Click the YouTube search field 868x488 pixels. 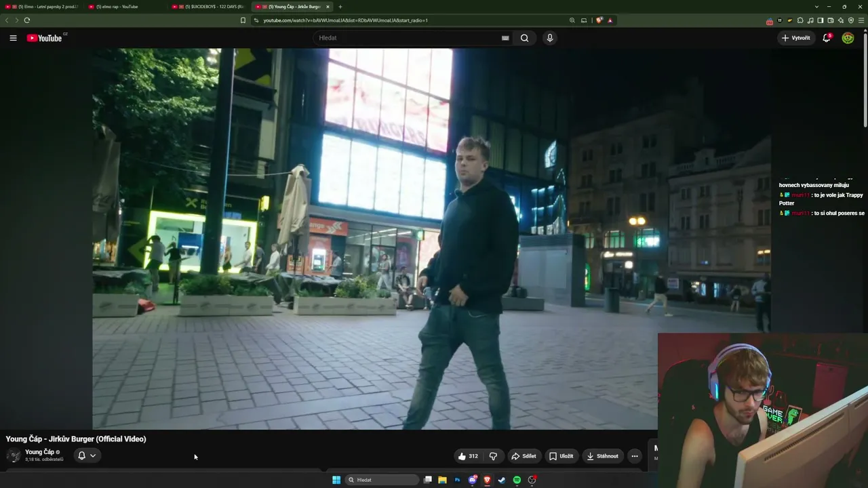pos(407,38)
